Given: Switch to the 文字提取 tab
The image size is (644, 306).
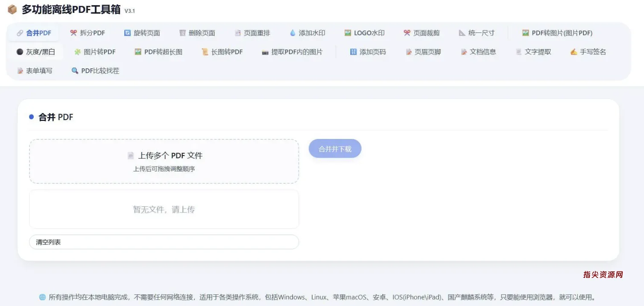Looking at the screenshot, I should coord(533,52).
